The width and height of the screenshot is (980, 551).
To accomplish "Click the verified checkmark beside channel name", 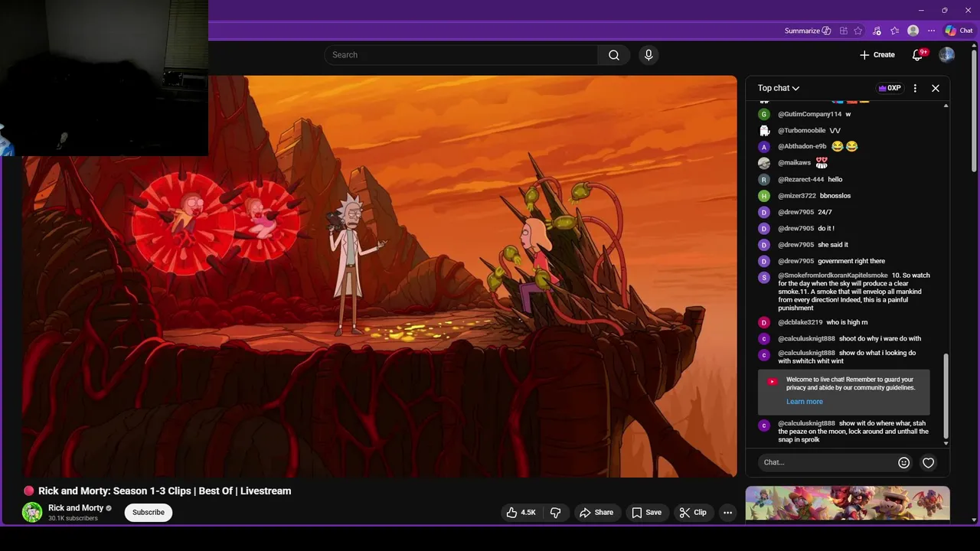I will coord(109,508).
